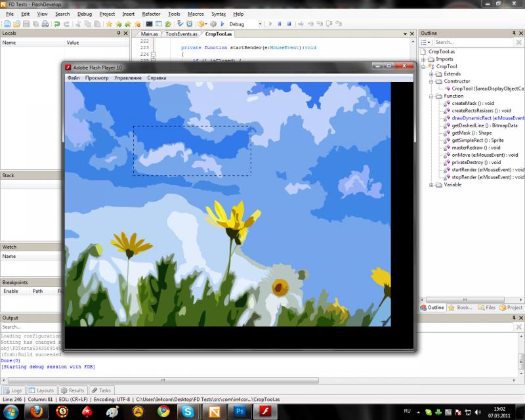Open Photoshop from the taskbar
The image size is (525, 420).
click(240, 411)
